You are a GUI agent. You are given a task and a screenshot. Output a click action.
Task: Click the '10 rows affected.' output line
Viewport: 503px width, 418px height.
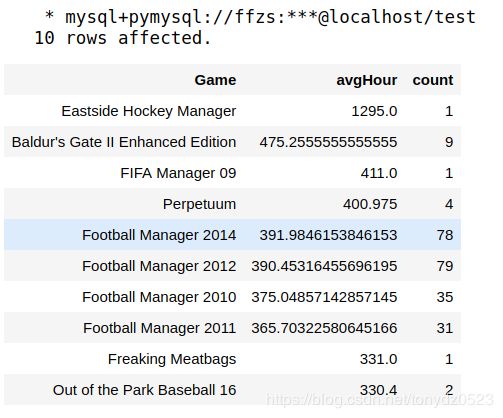pos(123,38)
